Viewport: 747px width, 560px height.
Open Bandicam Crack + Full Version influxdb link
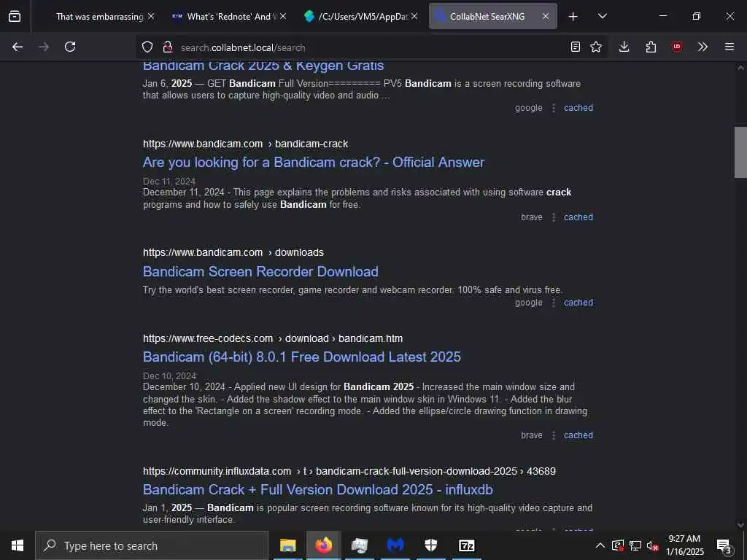click(318, 489)
